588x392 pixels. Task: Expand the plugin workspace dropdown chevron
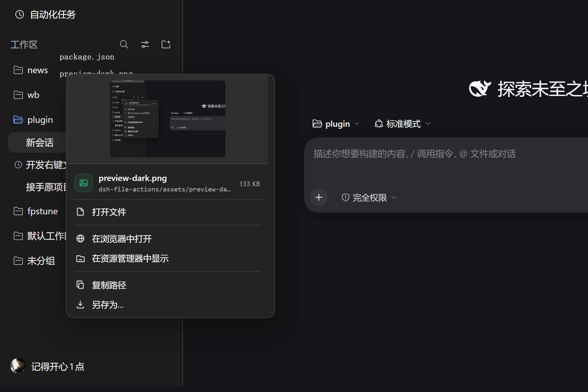[x=357, y=124]
